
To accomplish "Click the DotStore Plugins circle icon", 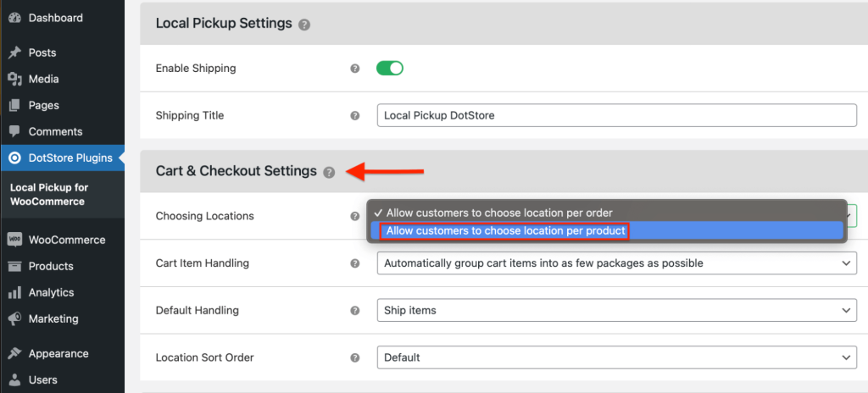I will click(15, 158).
